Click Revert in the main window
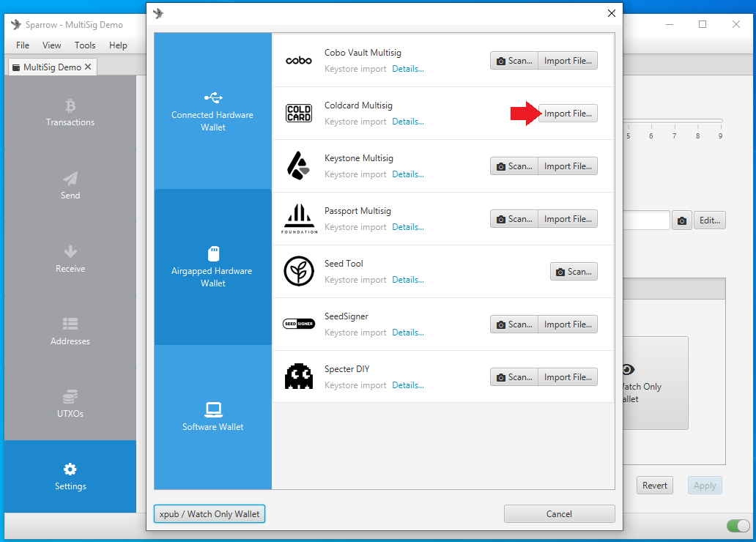756x542 pixels. pyautogui.click(x=655, y=486)
